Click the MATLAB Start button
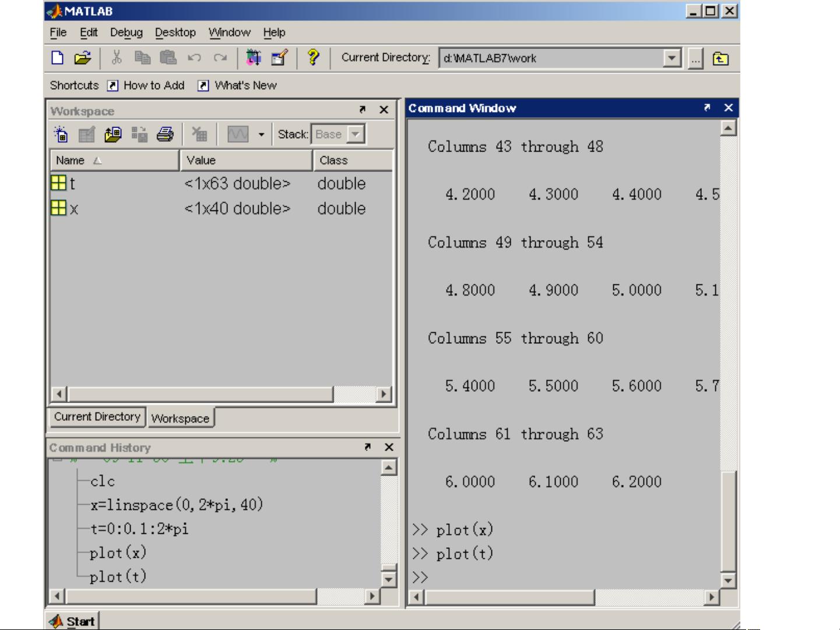 click(72, 621)
